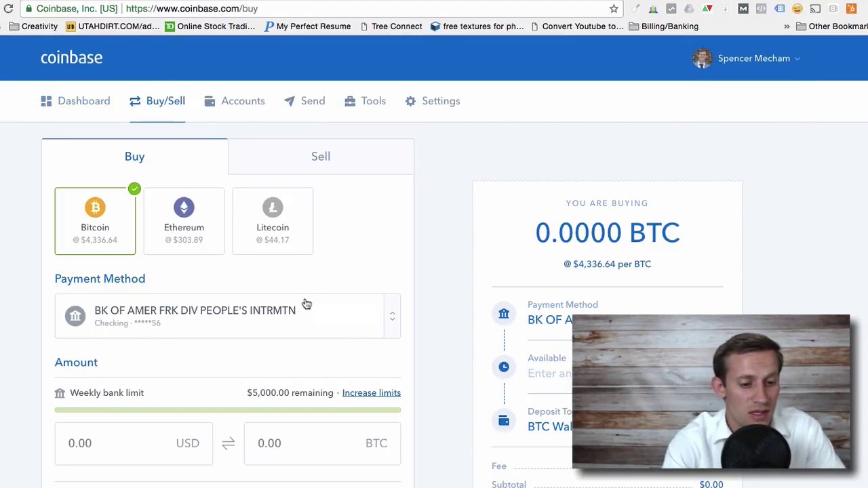This screenshot has height=488, width=868.
Task: Click the user profile avatar photo
Action: point(703,58)
